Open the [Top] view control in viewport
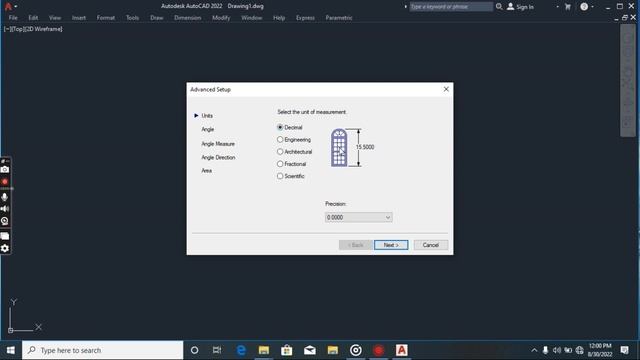 coord(18,29)
